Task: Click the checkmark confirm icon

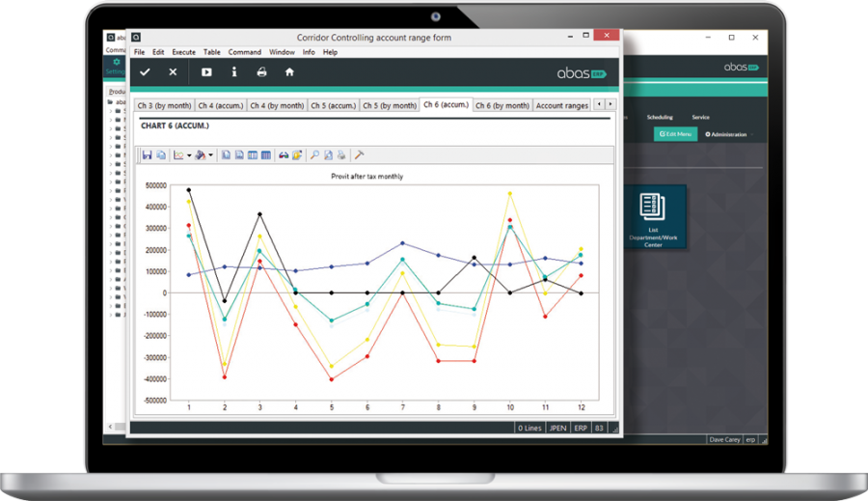Action: 145,72
